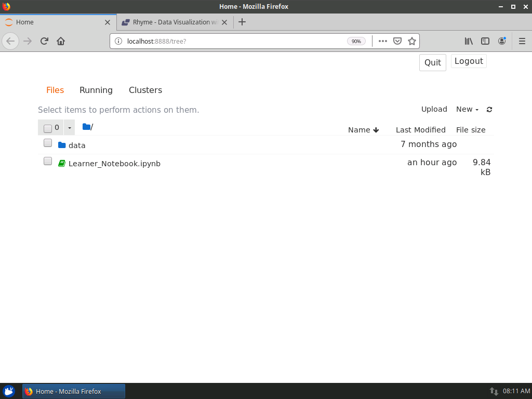Image resolution: width=532 pixels, height=399 pixels.
Task: Select the Home browser tab
Action: 58,22
